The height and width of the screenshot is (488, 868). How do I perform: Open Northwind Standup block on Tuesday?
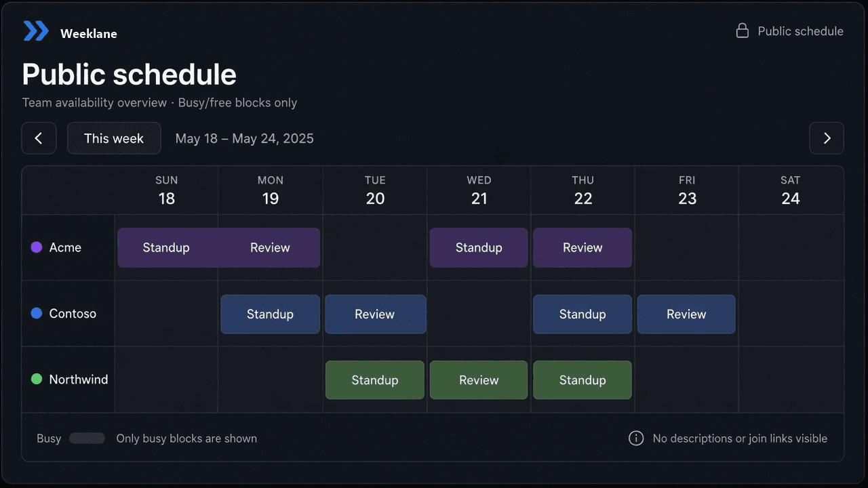(375, 380)
